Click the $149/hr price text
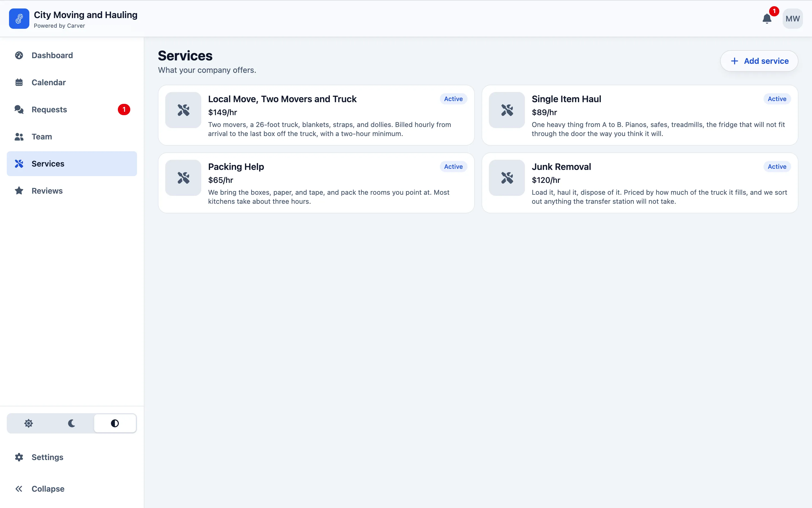Screen dimensions: 812x508 222,113
